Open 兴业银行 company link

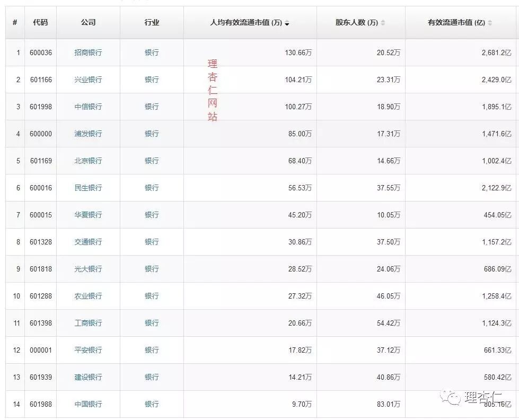click(88, 80)
